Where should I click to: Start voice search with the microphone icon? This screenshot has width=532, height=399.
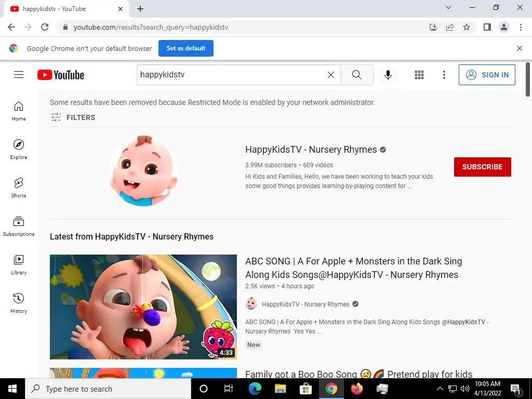388,75
